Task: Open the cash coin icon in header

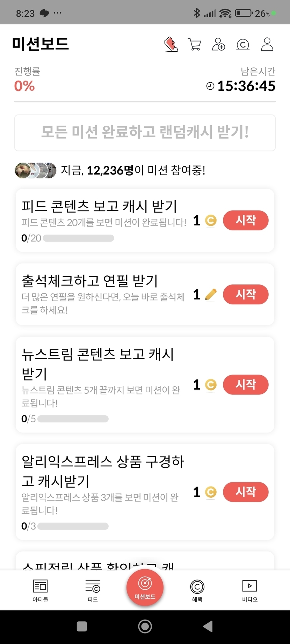Action: point(243,44)
